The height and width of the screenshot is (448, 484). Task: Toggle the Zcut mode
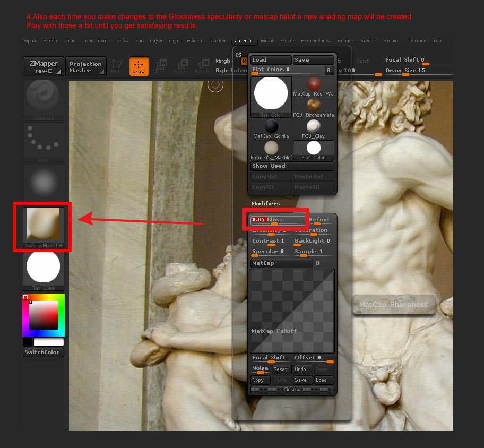pos(362,61)
